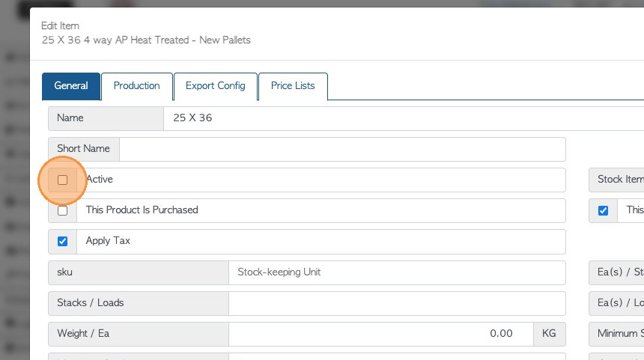Check the This Product Is Purchased box
The image size is (644, 360).
tap(63, 210)
